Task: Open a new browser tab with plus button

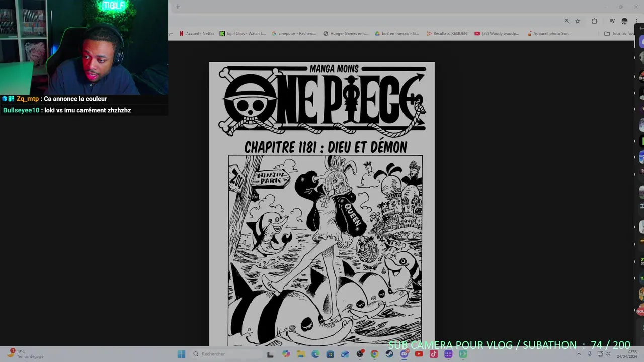Action: [x=178, y=7]
